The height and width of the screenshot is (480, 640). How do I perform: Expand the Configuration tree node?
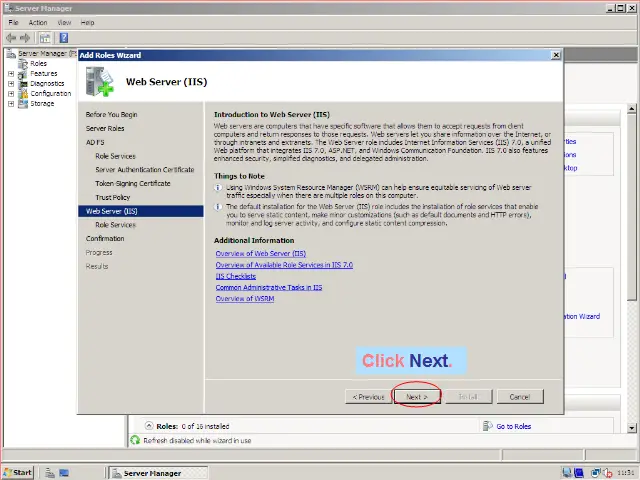11,94
